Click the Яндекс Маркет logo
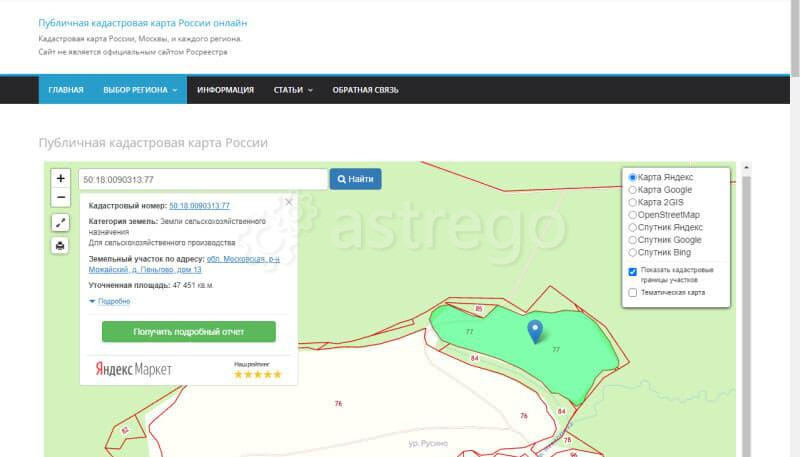 [x=134, y=369]
